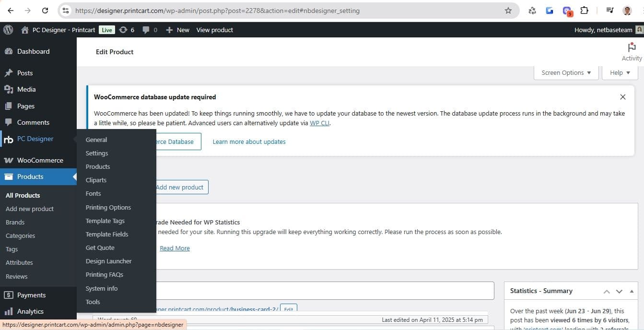Image resolution: width=644 pixels, height=330 pixels.
Task: Dismiss WooCommerce database update notice
Action: [623, 97]
